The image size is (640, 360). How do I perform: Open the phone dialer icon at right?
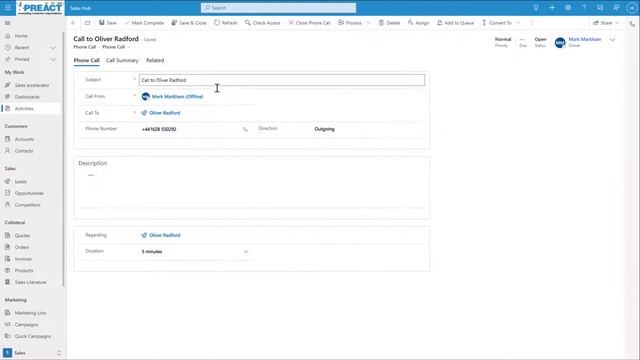[632, 23]
